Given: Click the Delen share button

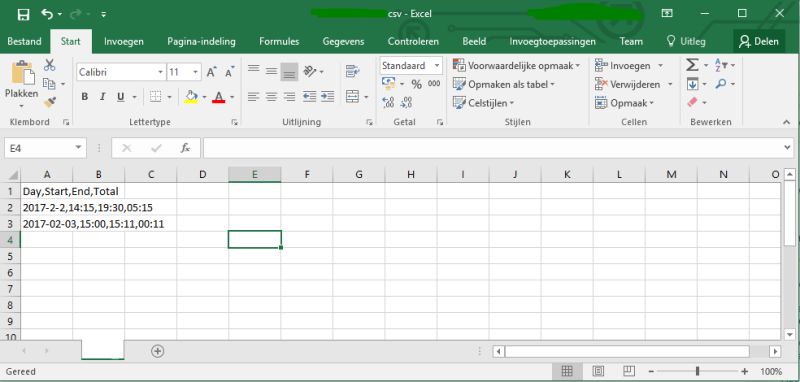Looking at the screenshot, I should [x=759, y=41].
